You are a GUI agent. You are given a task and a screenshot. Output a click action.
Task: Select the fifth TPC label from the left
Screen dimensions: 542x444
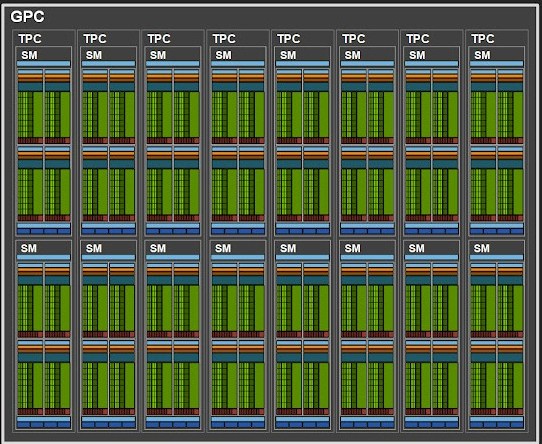289,39
